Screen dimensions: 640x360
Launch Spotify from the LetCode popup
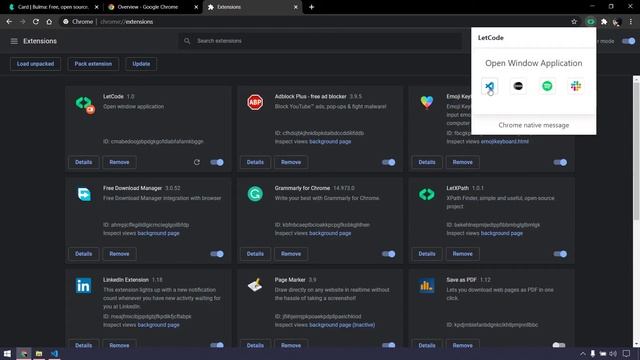point(547,86)
